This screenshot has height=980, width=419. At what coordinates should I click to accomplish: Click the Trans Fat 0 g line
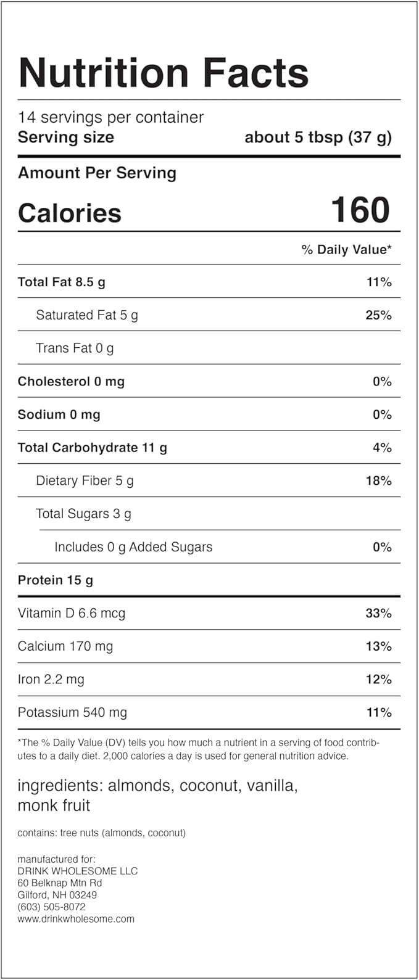(75, 348)
